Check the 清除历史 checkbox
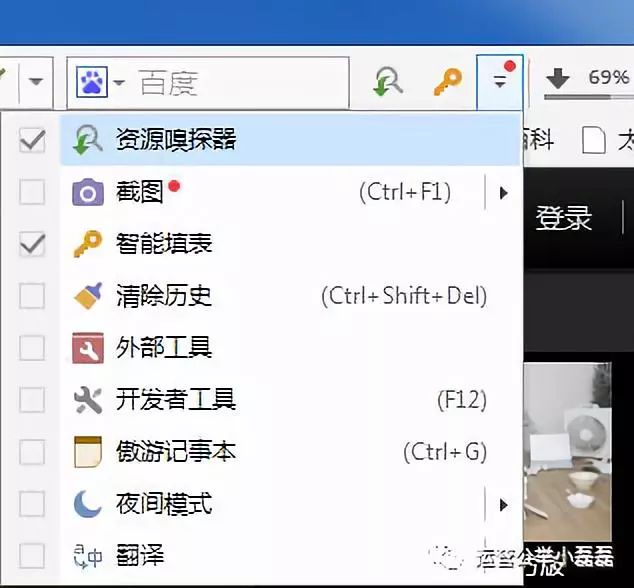 click(x=32, y=296)
